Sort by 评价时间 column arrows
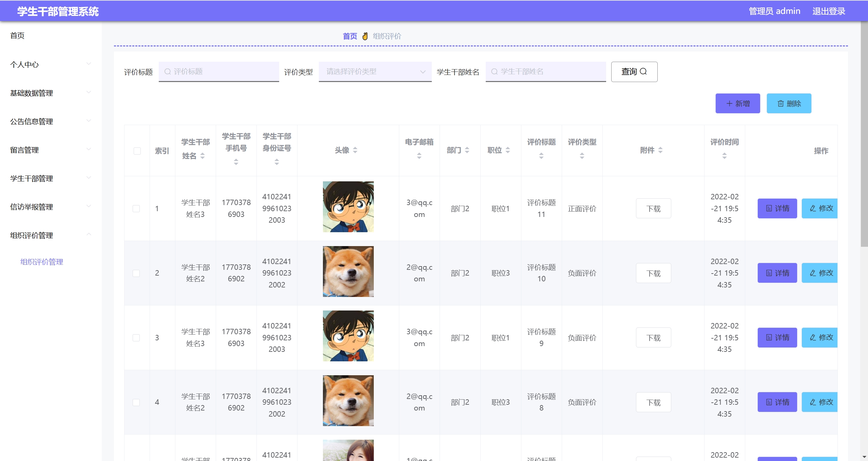Image resolution: width=868 pixels, height=461 pixels. [725, 156]
